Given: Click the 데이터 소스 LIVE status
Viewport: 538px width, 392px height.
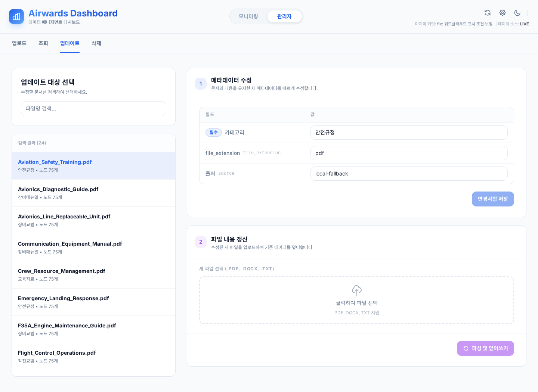Looking at the screenshot, I should point(513,24).
